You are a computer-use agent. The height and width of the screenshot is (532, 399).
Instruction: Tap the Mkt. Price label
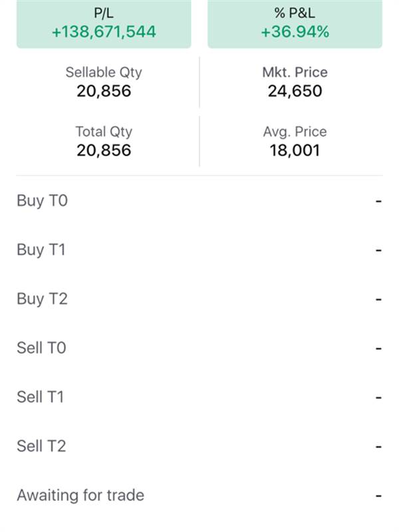click(x=295, y=72)
